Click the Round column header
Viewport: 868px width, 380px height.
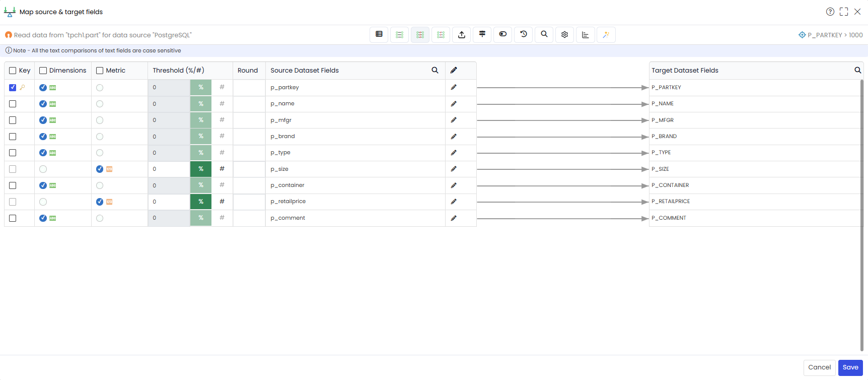248,71
